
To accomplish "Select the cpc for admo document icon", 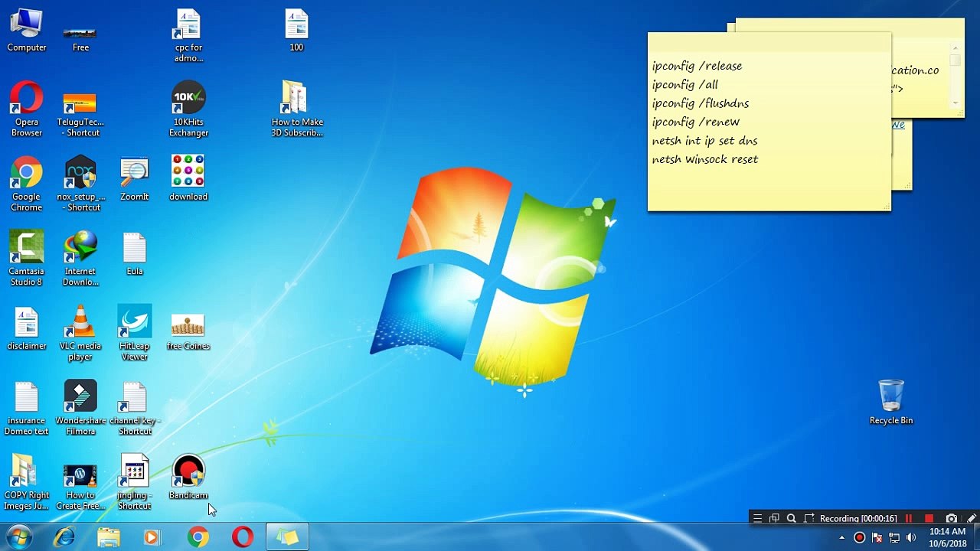I will (188, 36).
